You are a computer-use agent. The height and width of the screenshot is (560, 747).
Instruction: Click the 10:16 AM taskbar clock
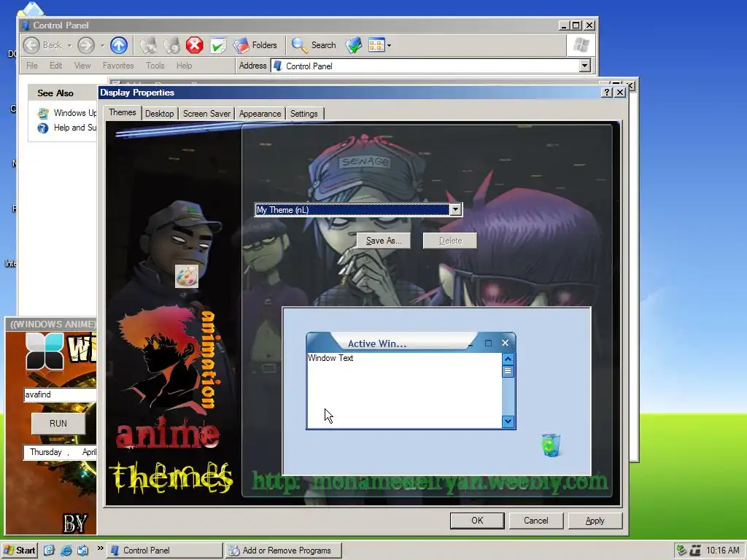[x=723, y=551]
